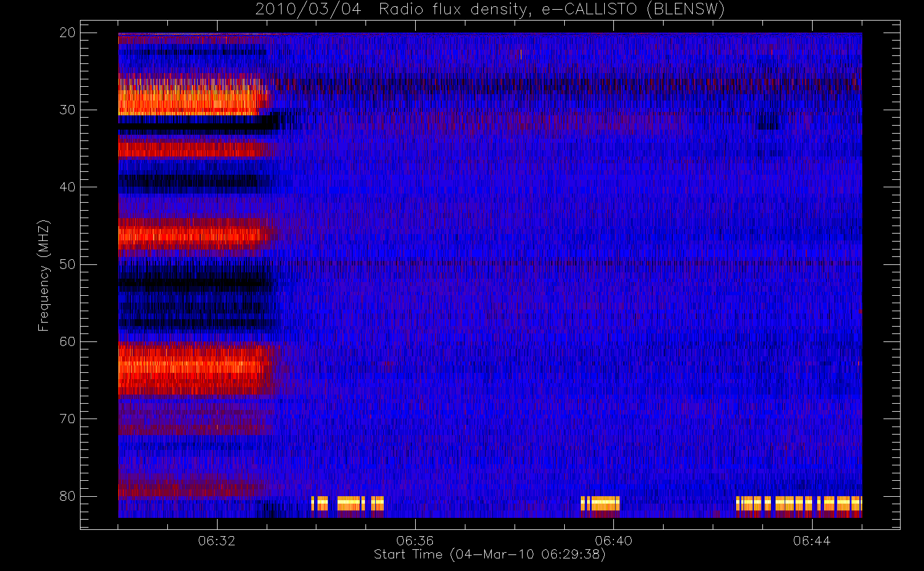Click the '06:32' time tick label
Image resolution: width=924 pixels, height=571 pixels.
(x=217, y=541)
